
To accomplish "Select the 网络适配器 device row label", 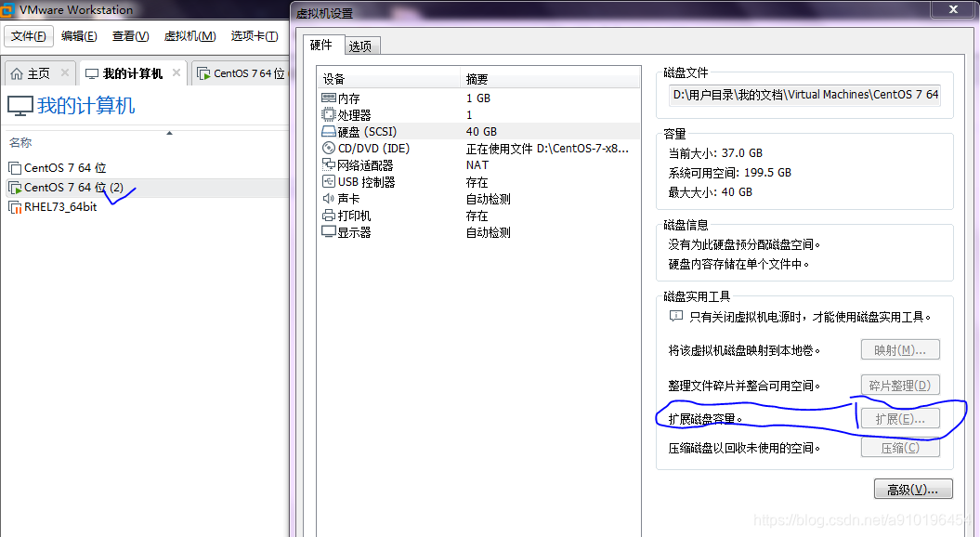I will pos(366,165).
